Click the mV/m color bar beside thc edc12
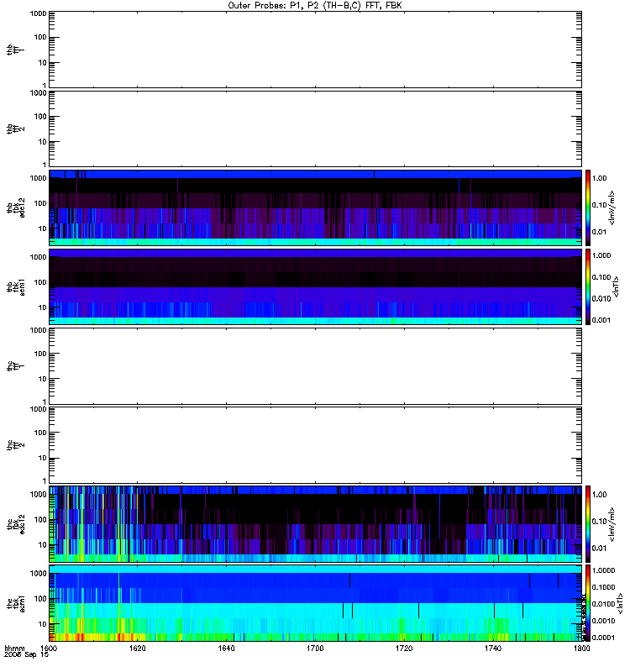Screen dimensions: 630x672 tap(588, 524)
